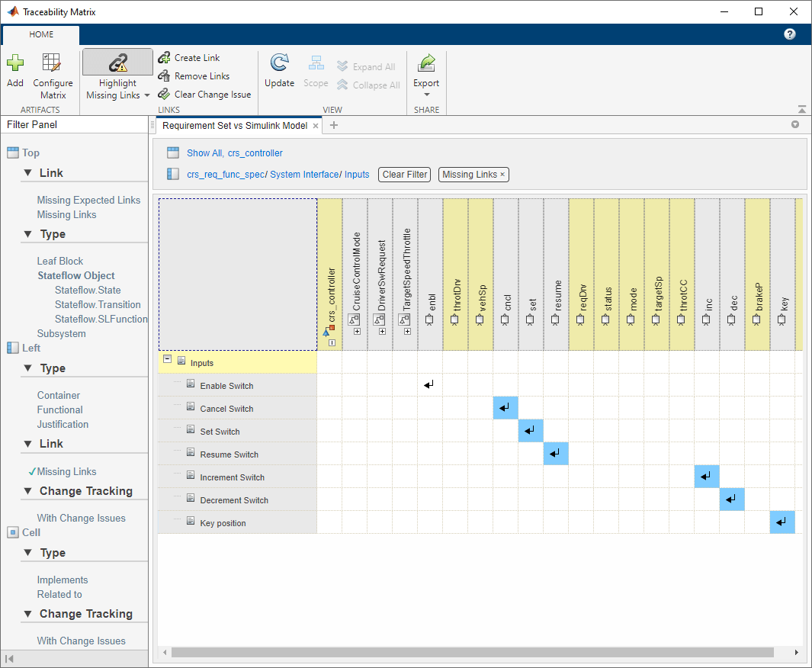This screenshot has height=668, width=812.
Task: Click the System Interface breadcrumb link
Action: click(x=303, y=175)
